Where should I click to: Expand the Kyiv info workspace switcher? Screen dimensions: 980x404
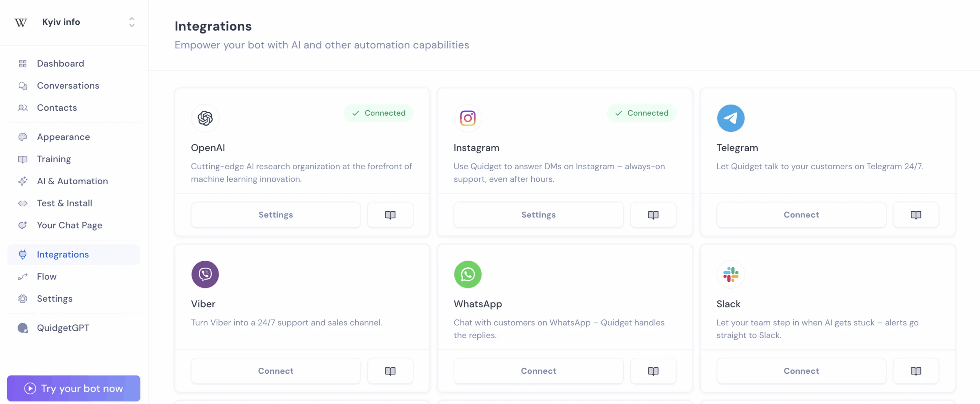(132, 22)
